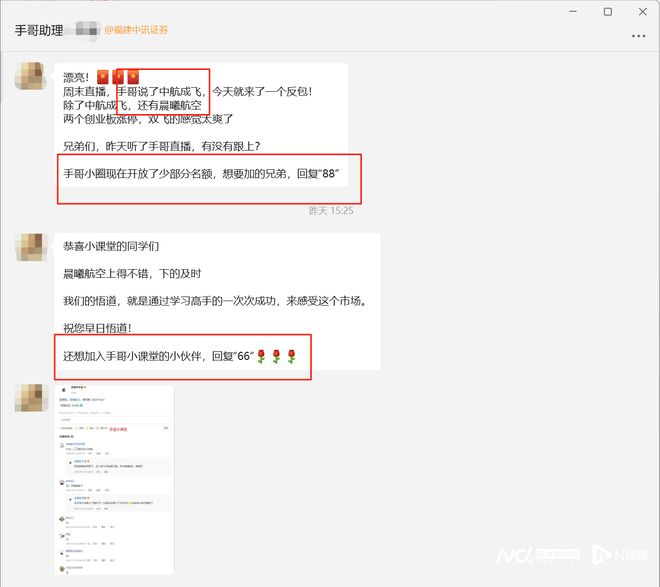Click the last rose emoji after 回复“66”
This screenshot has width=660, height=587.
click(291, 356)
